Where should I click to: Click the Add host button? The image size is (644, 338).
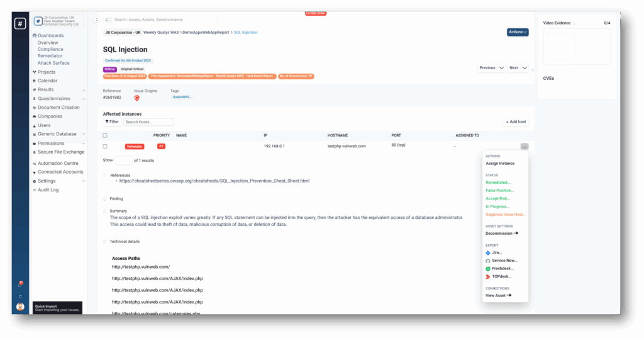pyautogui.click(x=514, y=121)
